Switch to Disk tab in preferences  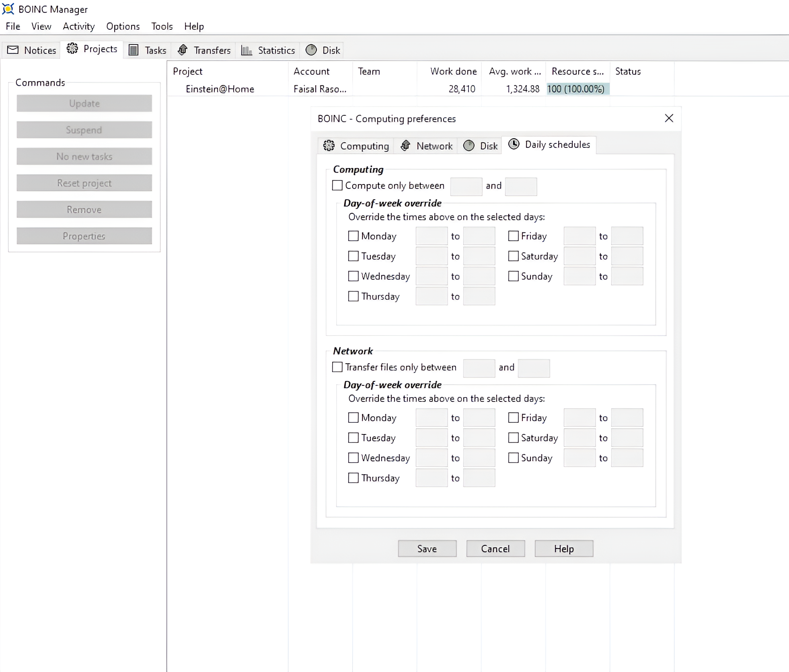tap(481, 145)
